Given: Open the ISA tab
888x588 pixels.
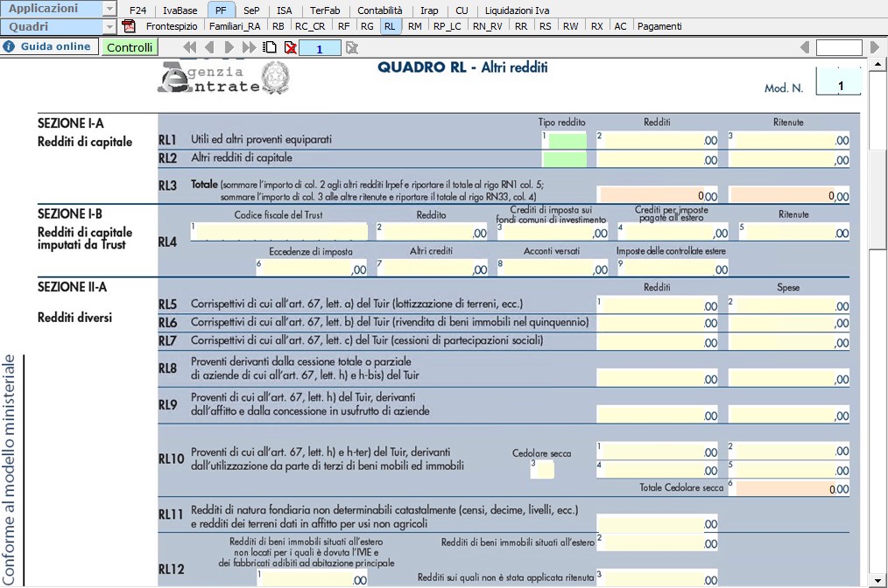Looking at the screenshot, I should pyautogui.click(x=285, y=10).
